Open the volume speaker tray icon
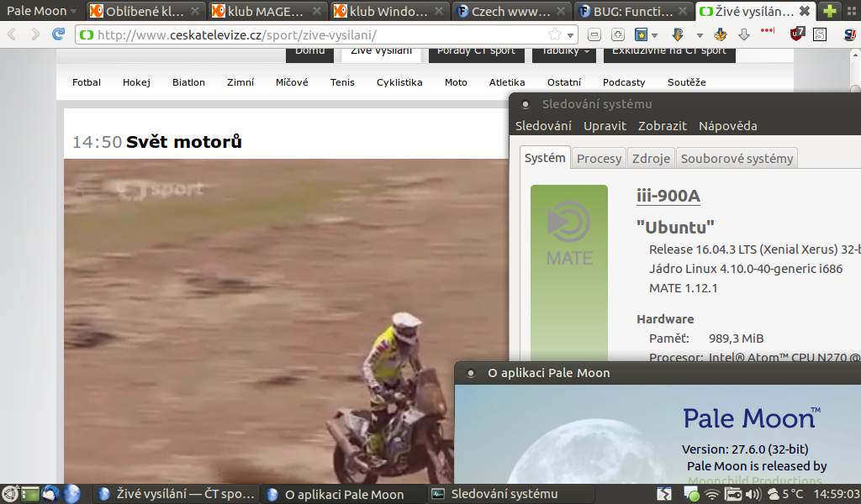This screenshot has height=504, width=861. pyautogui.click(x=753, y=494)
